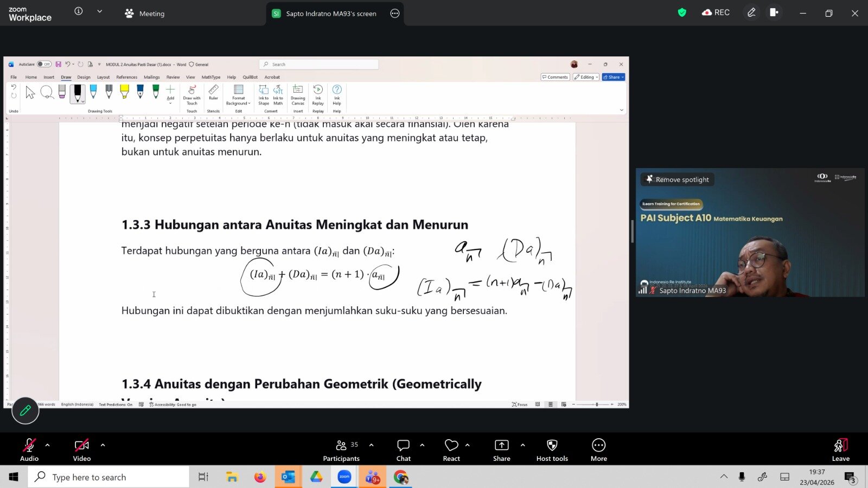Open the Add pen dropdown

coord(170,94)
